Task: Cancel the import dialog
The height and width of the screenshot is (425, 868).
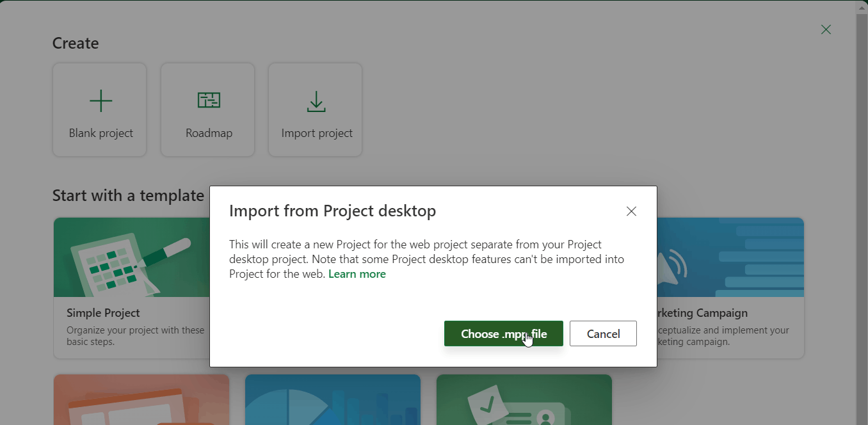Action: tap(603, 333)
